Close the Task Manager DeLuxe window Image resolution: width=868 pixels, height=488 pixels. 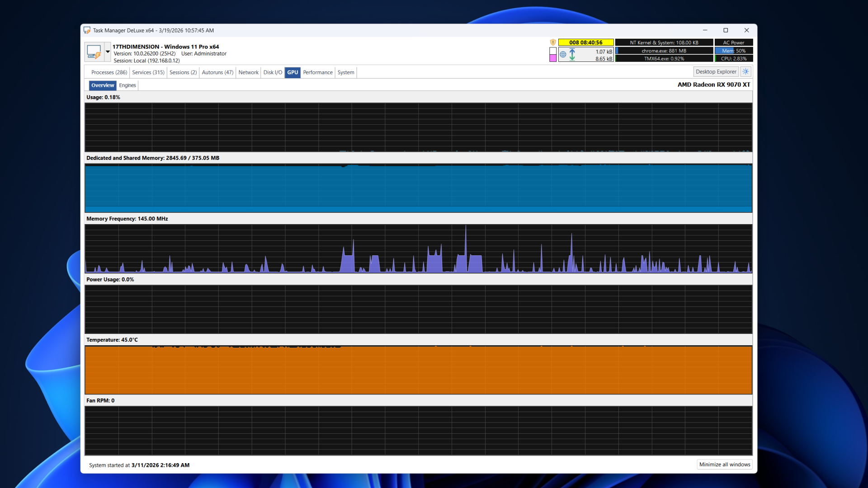coord(746,30)
